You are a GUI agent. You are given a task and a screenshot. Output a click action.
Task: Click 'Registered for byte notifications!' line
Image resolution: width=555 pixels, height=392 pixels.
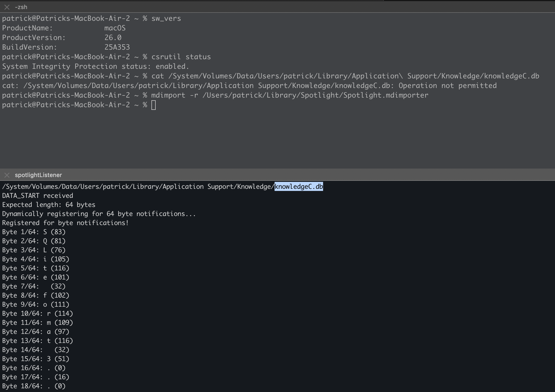[x=65, y=223]
